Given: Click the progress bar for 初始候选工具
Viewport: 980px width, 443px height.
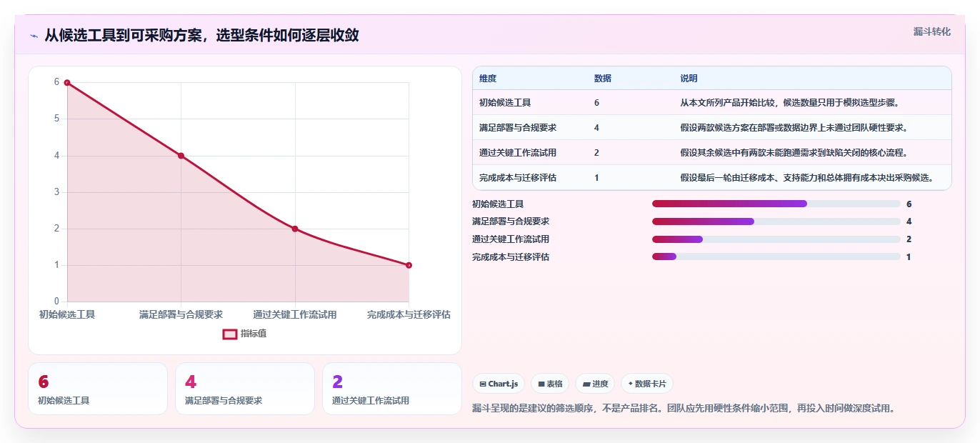Looking at the screenshot, I should pyautogui.click(x=776, y=204).
